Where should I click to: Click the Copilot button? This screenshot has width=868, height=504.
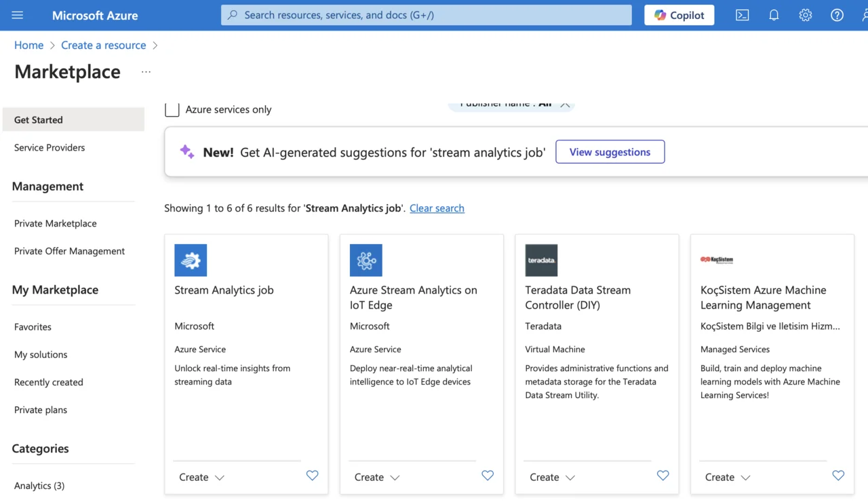[679, 15]
